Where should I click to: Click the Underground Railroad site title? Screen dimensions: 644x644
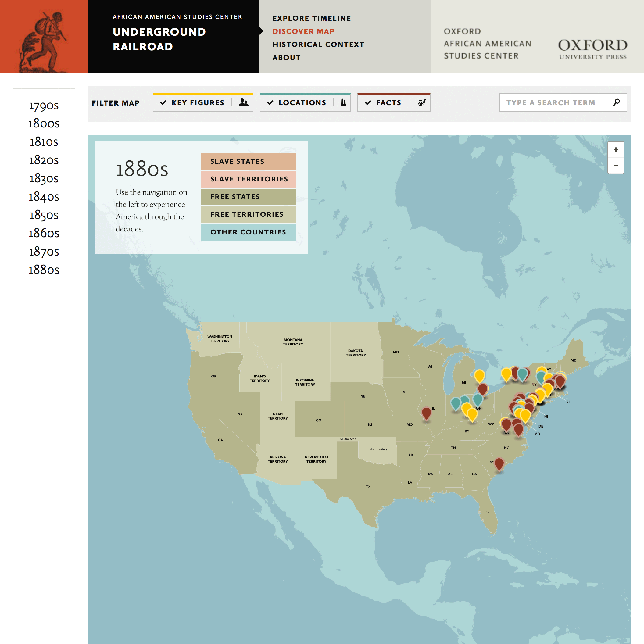click(159, 39)
